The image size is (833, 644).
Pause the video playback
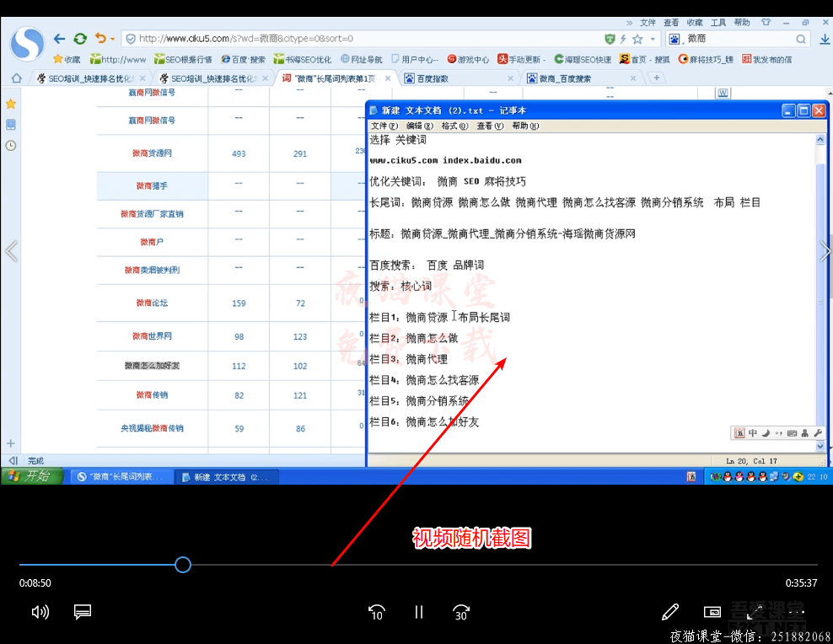point(419,613)
